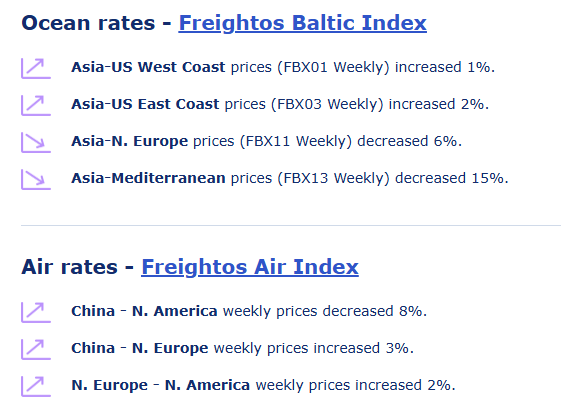Click the China - N. America bold label

pyautogui.click(x=144, y=311)
